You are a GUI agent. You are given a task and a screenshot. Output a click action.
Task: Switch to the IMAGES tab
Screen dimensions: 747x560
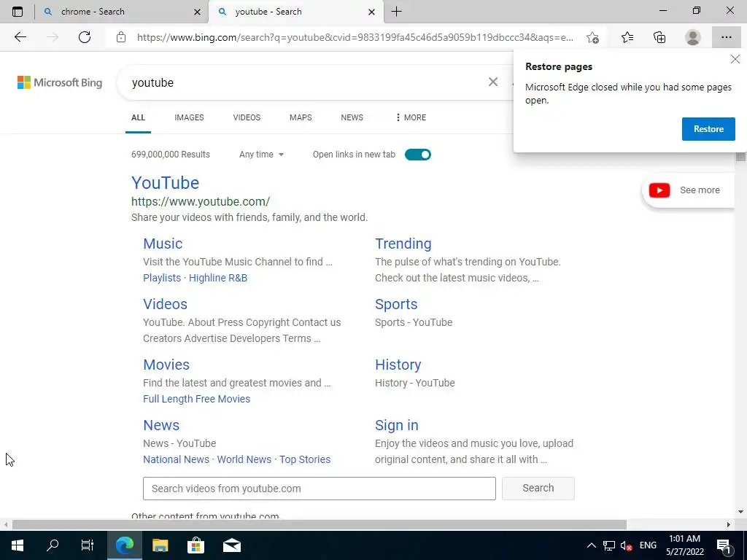pyautogui.click(x=189, y=117)
